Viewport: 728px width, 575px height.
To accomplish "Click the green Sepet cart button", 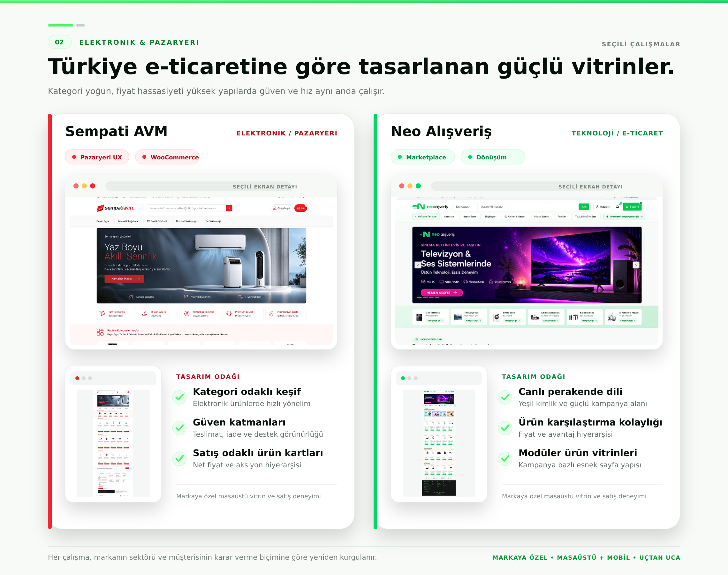I will [x=632, y=207].
